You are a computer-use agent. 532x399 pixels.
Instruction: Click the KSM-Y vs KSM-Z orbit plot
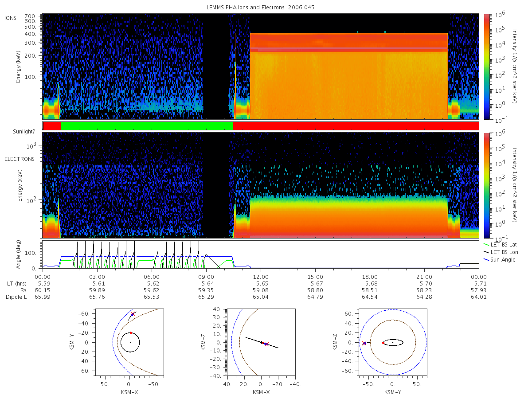point(393,342)
